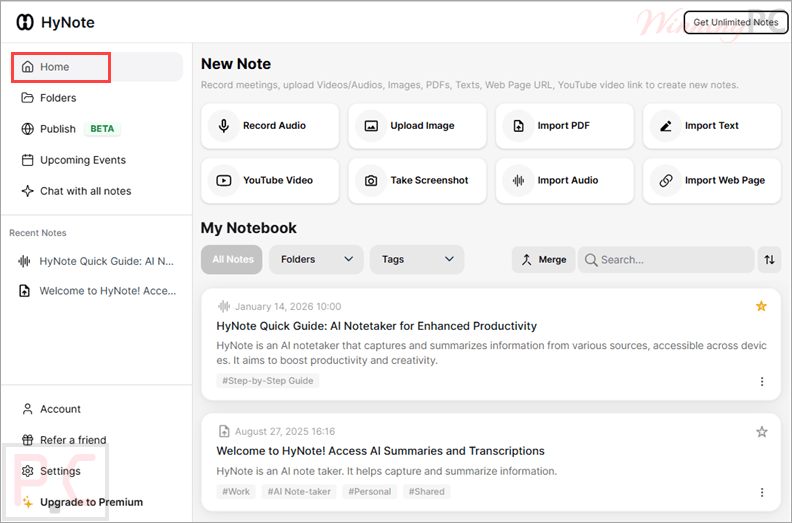Select the All Notes filter tab

[x=232, y=260]
